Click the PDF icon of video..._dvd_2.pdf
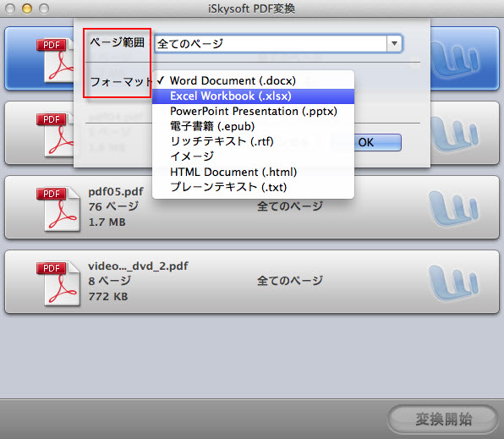Viewport: 504px width, 439px height. (58, 283)
